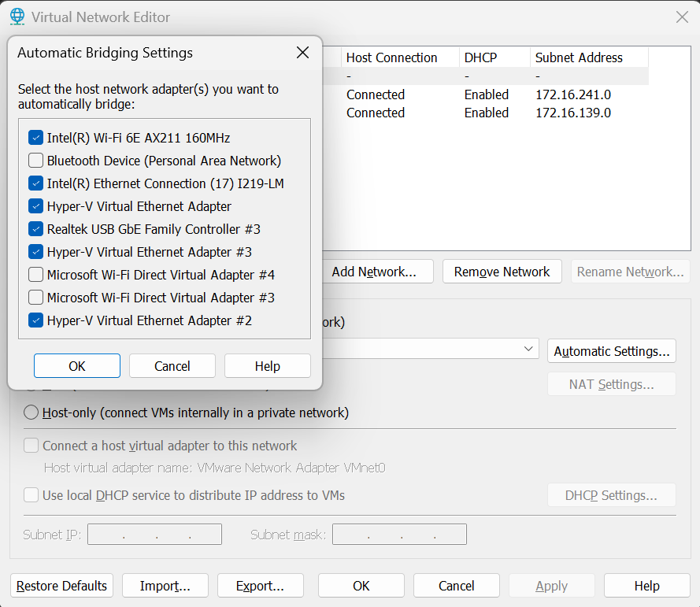700x607 pixels.
Task: Enable Microsoft Wi-Fi Direct Virtual Adapter #3
Action: [x=35, y=298]
